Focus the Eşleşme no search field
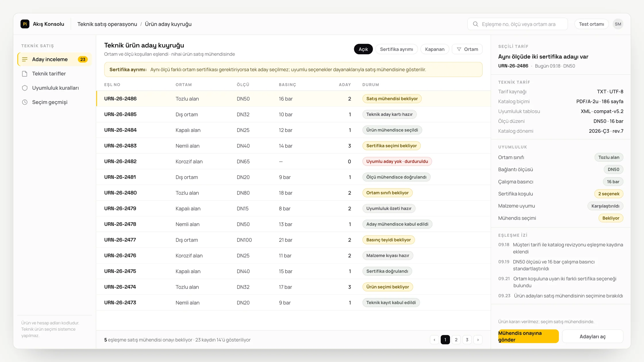Screen dimensions: 644x362 [517, 24]
